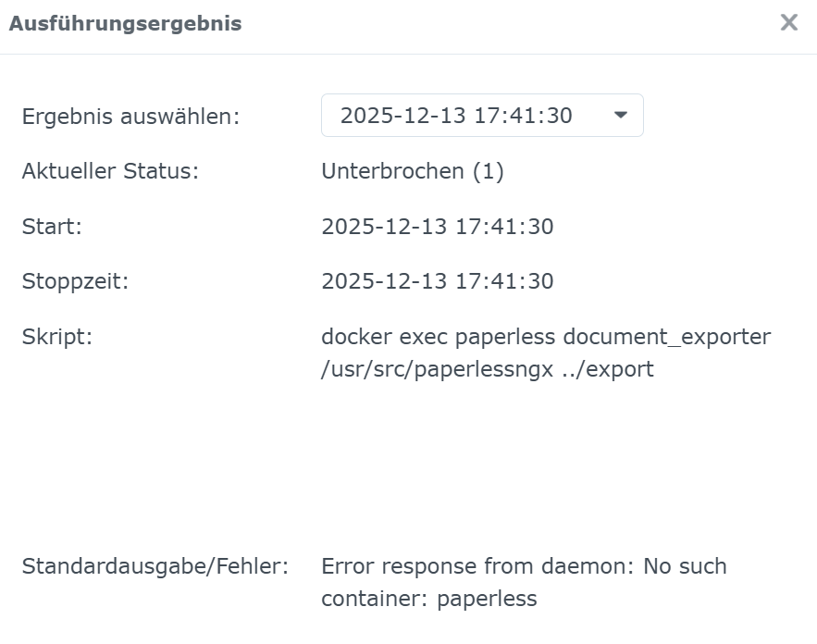This screenshot has width=817, height=644.
Task: Open the Ergebnis auswählen dropdown arrow
Action: [x=620, y=116]
